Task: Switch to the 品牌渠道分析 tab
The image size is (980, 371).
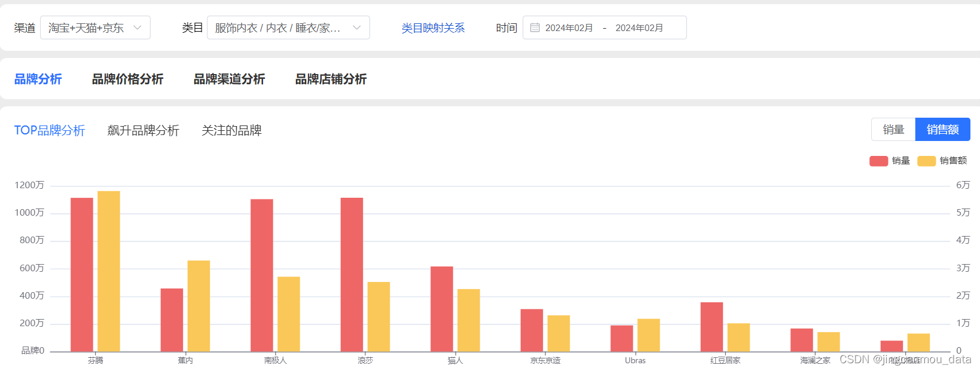Action: (229, 79)
